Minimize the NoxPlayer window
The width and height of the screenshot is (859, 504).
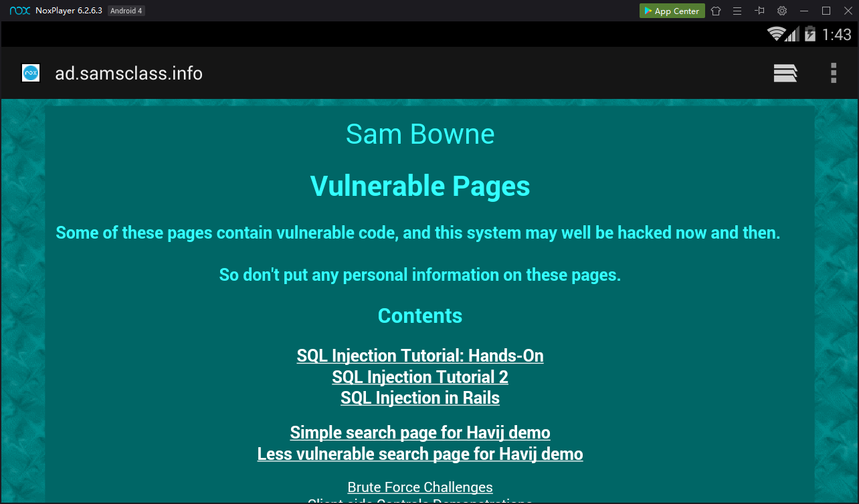coord(804,11)
